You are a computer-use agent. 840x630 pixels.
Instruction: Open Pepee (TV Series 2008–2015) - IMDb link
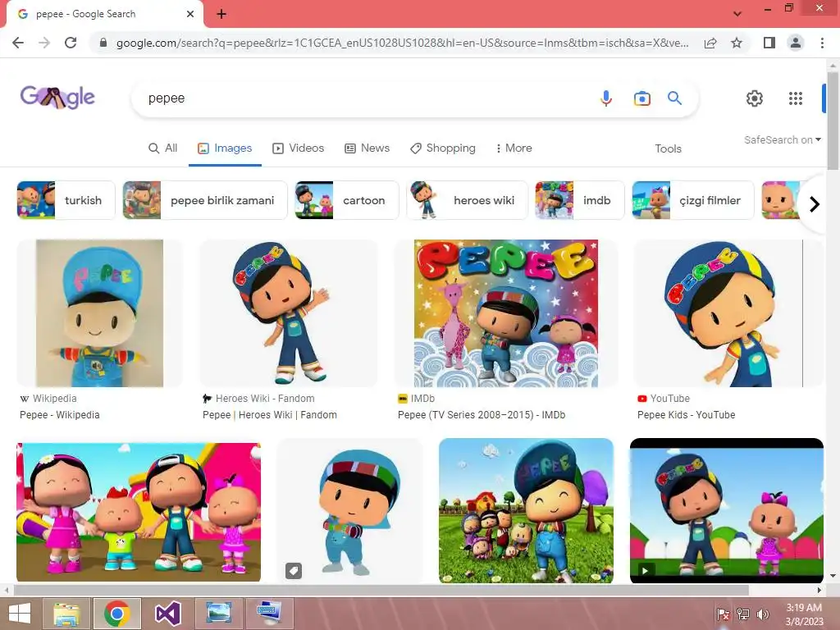[x=481, y=414]
